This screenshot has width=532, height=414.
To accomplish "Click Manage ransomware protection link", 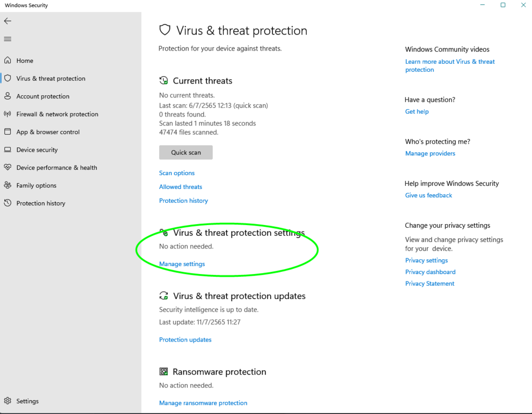I will click(x=203, y=403).
